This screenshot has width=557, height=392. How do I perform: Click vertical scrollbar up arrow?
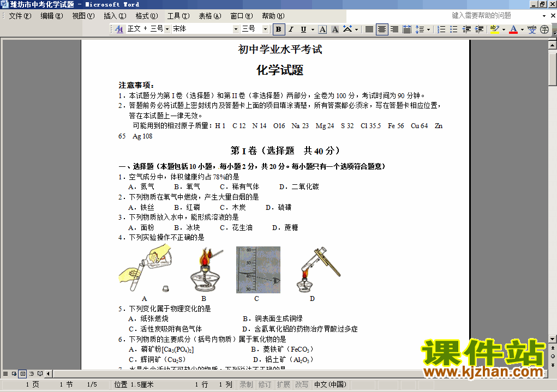(553, 45)
